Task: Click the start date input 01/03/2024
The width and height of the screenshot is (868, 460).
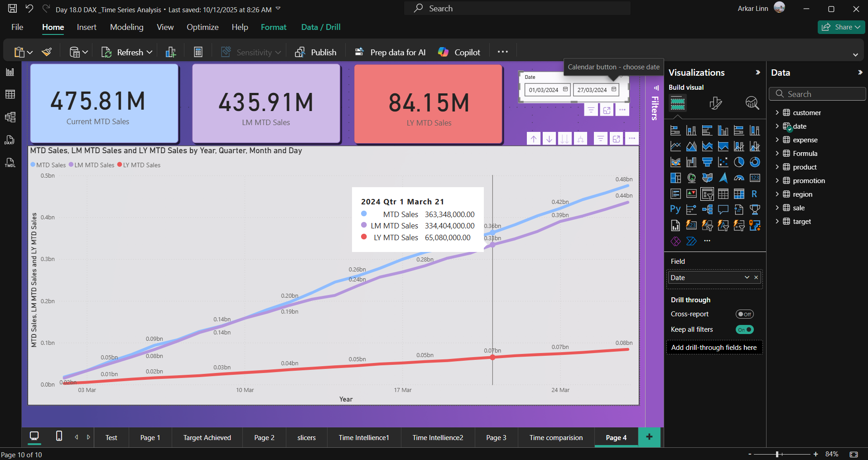Action: point(544,90)
